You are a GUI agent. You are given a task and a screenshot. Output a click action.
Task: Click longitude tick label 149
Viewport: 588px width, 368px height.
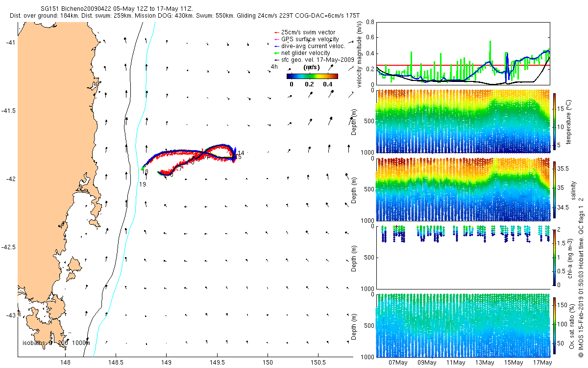coord(166,363)
